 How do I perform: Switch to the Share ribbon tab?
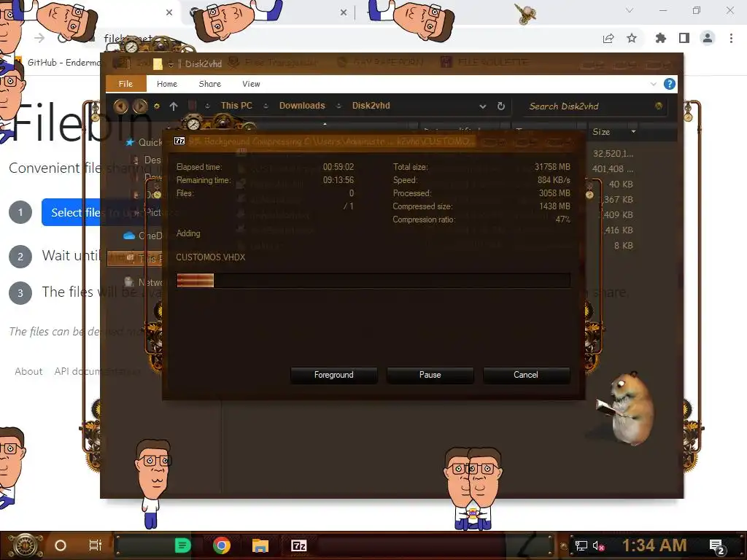click(x=209, y=84)
